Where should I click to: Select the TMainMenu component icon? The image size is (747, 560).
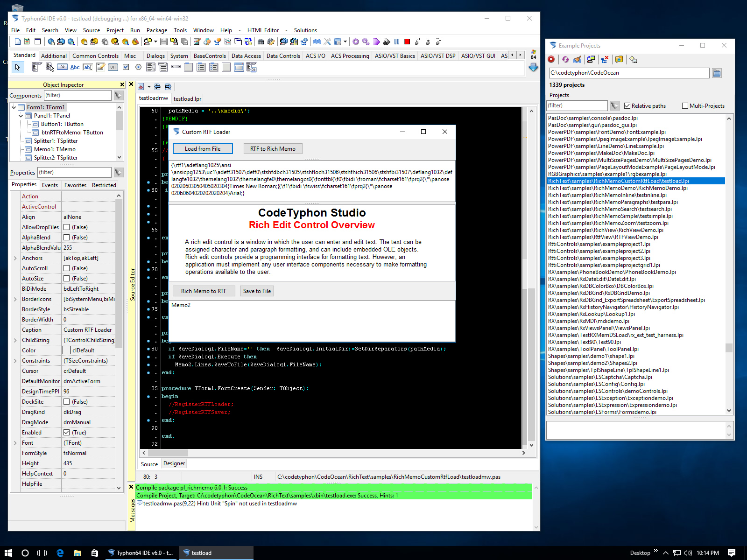(36, 67)
